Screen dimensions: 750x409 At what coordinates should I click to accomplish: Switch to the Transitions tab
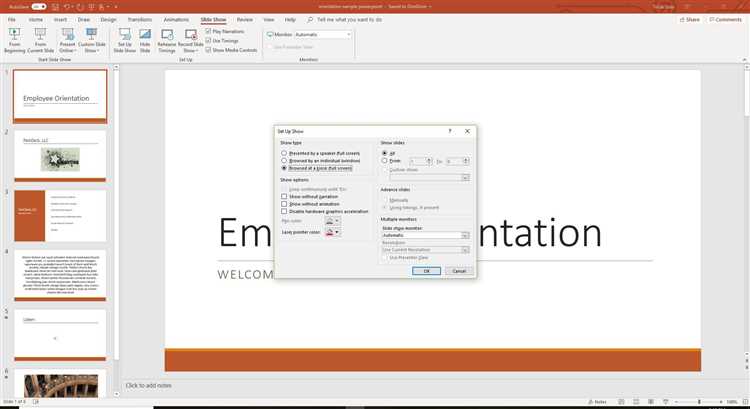pos(140,19)
